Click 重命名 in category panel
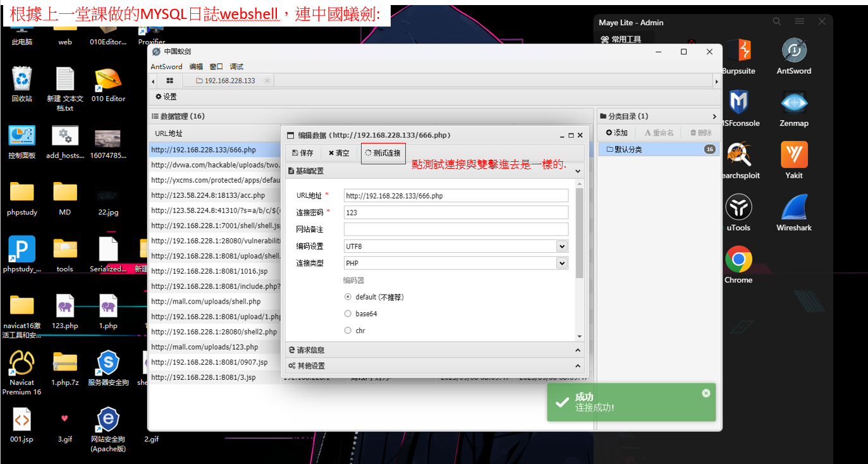 tap(659, 133)
